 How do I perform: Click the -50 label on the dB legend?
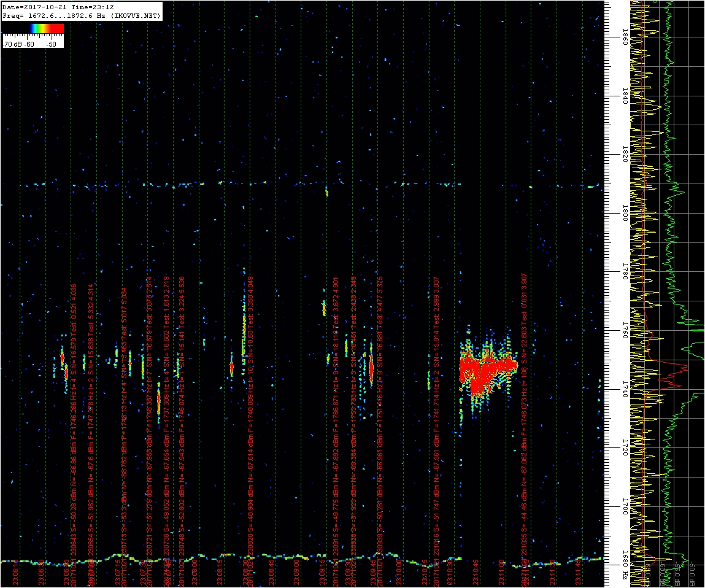click(x=52, y=45)
